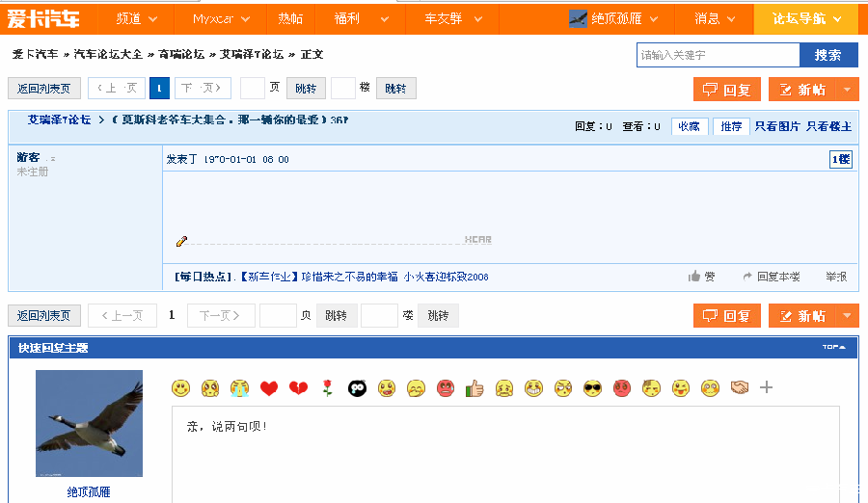Click the bottom floor number input field
868x503 pixels.
[x=379, y=315]
